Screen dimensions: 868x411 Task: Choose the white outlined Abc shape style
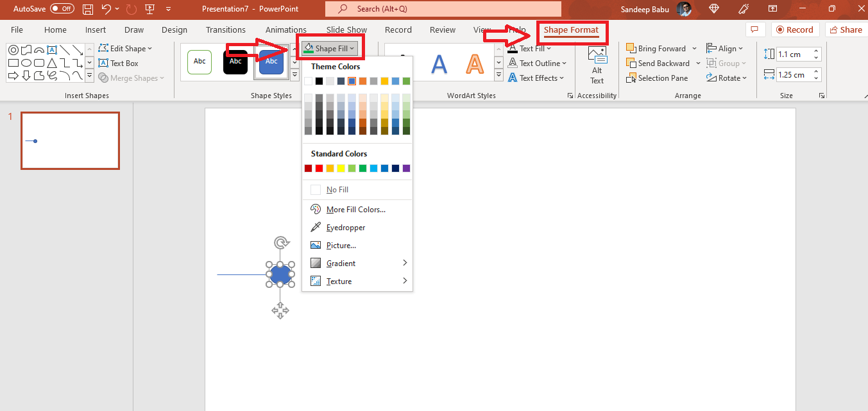[x=200, y=62]
